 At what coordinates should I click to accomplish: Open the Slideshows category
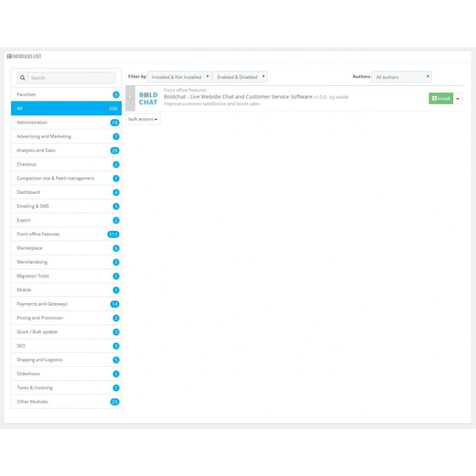coord(66,374)
